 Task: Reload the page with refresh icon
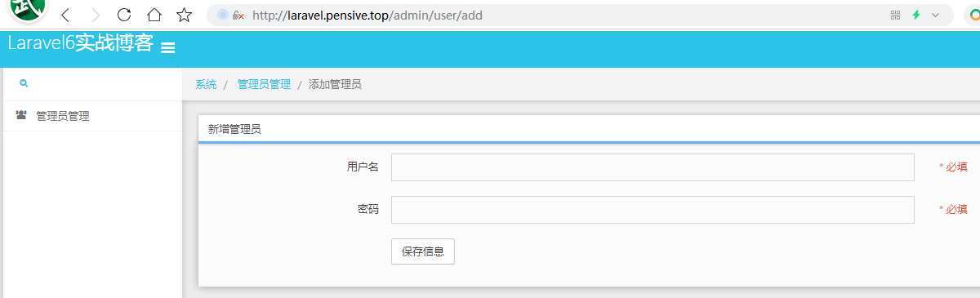tap(124, 15)
